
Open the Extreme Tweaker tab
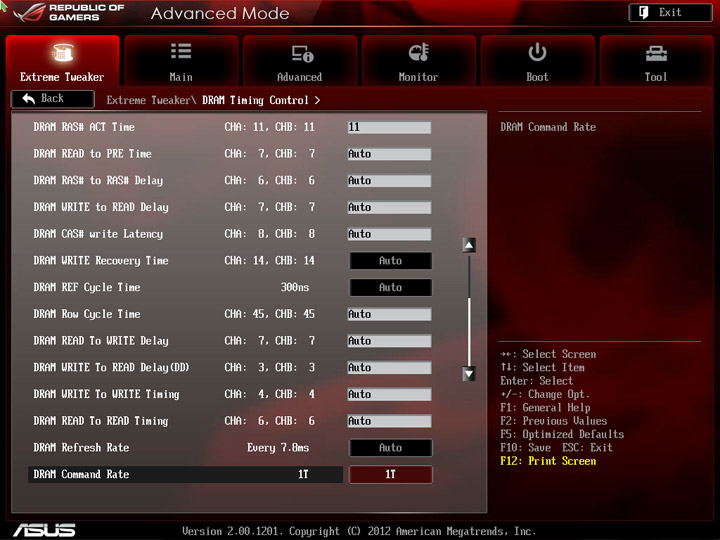coord(62,61)
